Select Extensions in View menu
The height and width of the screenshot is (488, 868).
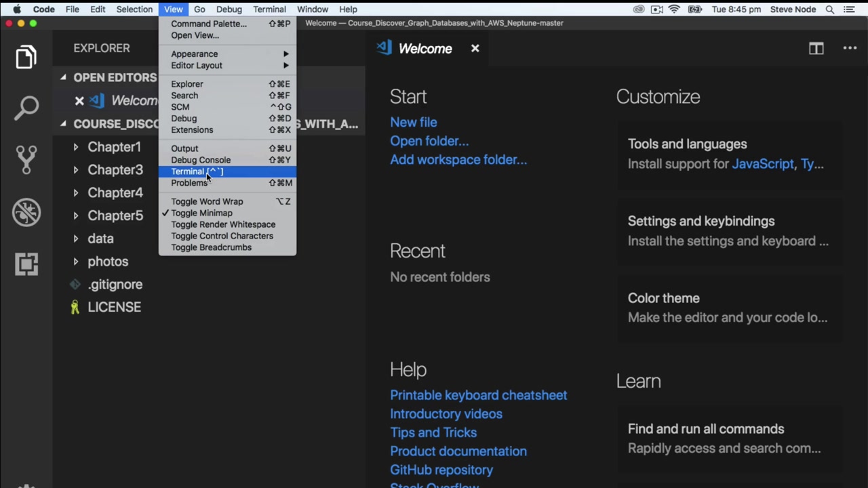pyautogui.click(x=227, y=130)
